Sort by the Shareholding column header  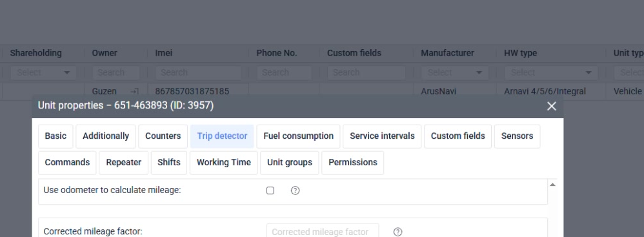[x=35, y=54]
